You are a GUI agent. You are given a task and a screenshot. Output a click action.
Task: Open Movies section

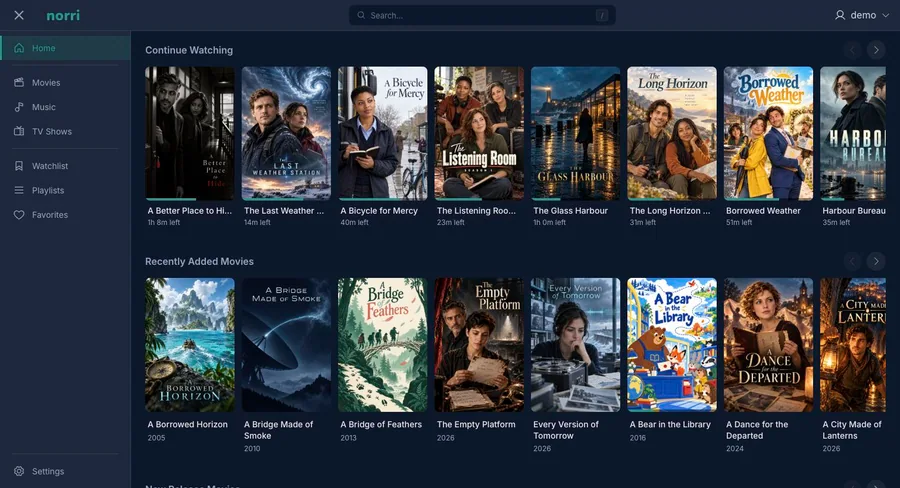pos(65,83)
